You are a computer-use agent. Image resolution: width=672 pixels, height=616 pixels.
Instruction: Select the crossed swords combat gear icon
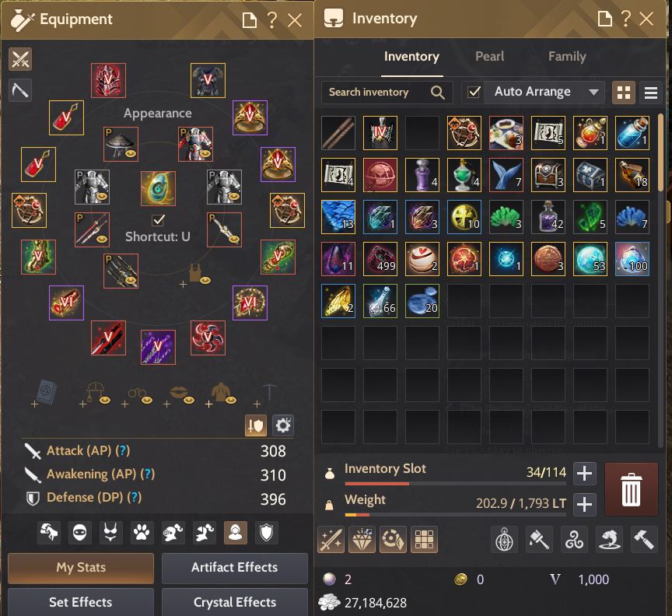(20, 59)
